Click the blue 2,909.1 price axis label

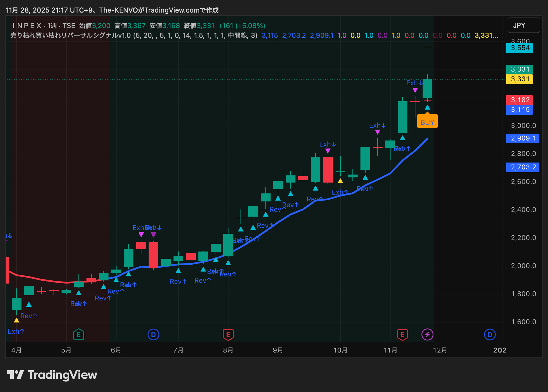pyautogui.click(x=523, y=138)
